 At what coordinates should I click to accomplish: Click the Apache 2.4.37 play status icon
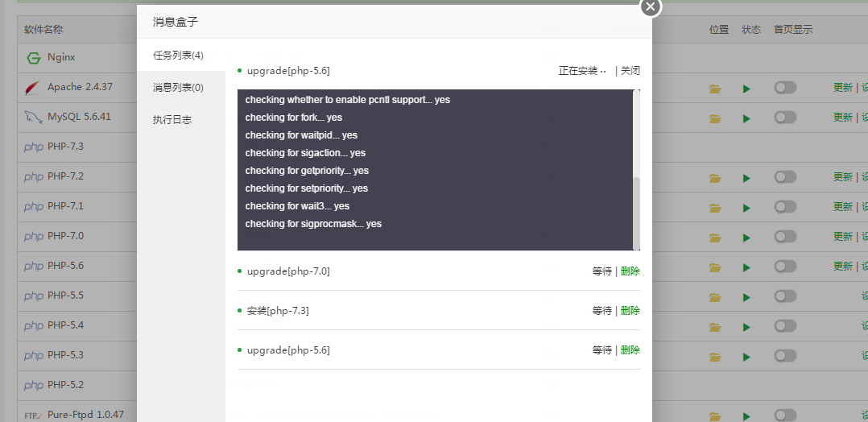pyautogui.click(x=746, y=89)
